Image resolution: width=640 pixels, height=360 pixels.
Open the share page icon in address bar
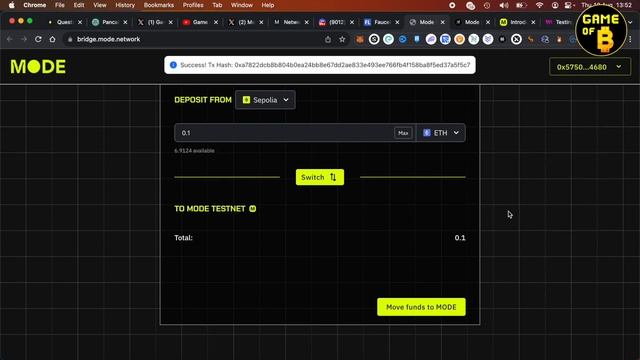[328, 39]
